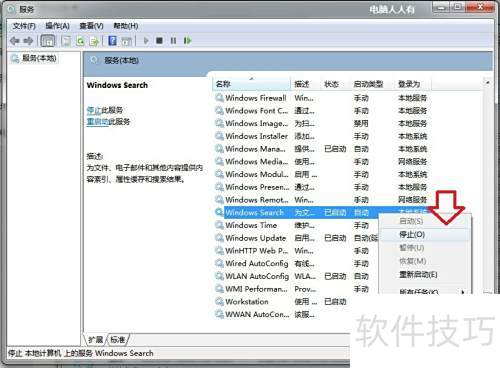The height and width of the screenshot is (368, 500).
Task: Click the gear icon of WLAN AutoConfig
Action: tap(219, 276)
